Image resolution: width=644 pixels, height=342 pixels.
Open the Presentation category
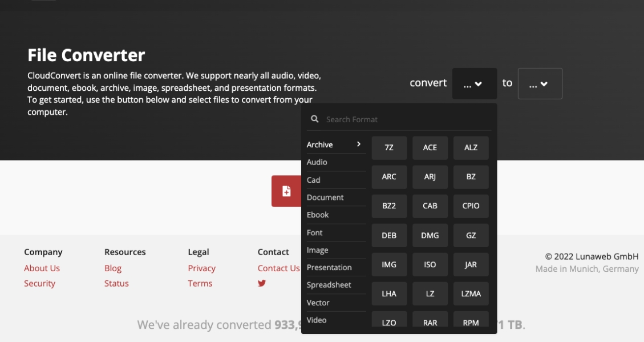(x=336, y=267)
